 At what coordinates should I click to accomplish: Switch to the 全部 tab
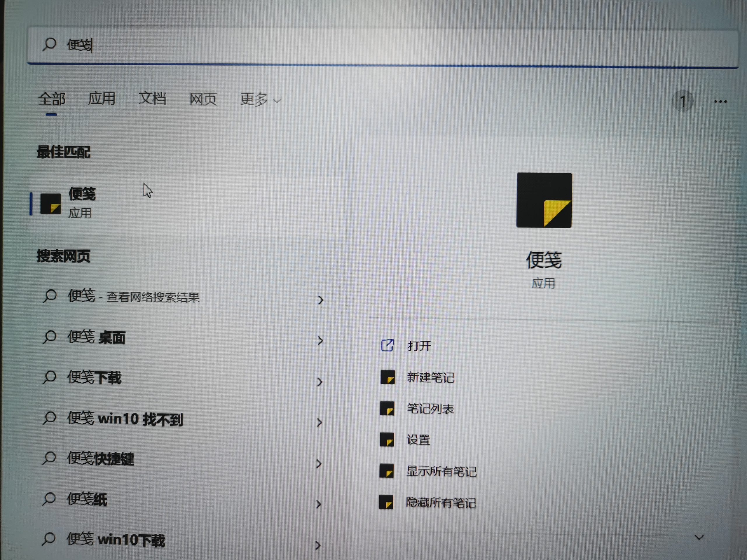pos(51,99)
